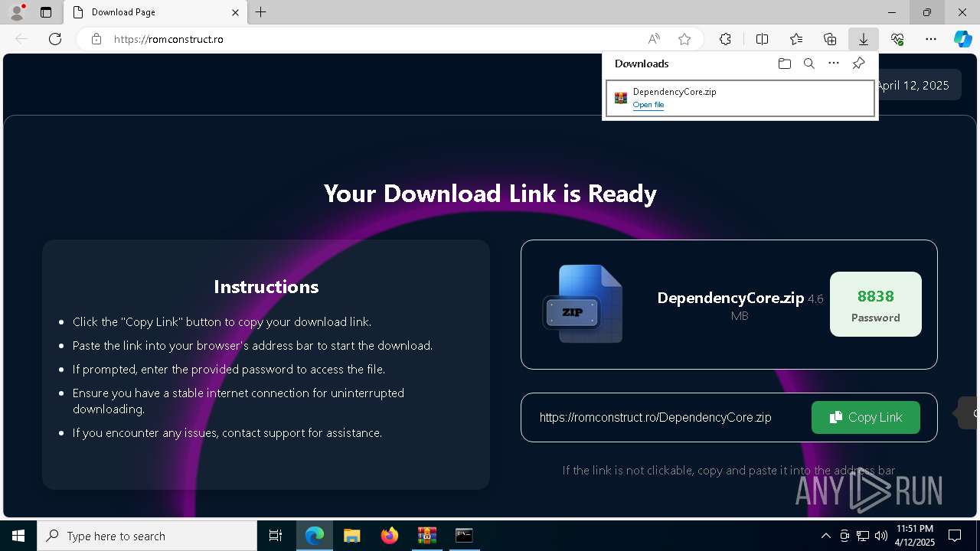View site information lock icon
Image resolution: width=980 pixels, height=551 pixels.
click(96, 39)
